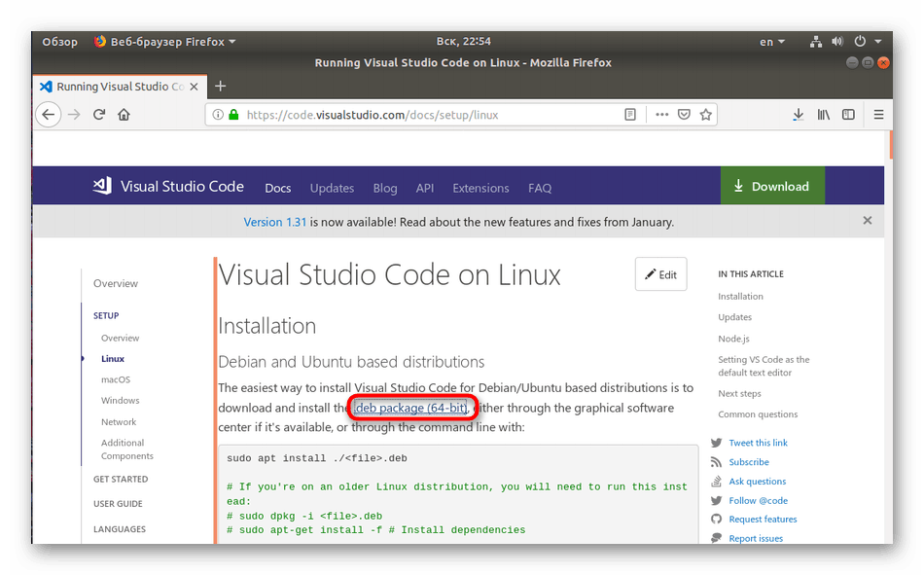This screenshot has width=924, height=575.
Task: Click the Visual Studio Code logo
Action: tap(102, 186)
